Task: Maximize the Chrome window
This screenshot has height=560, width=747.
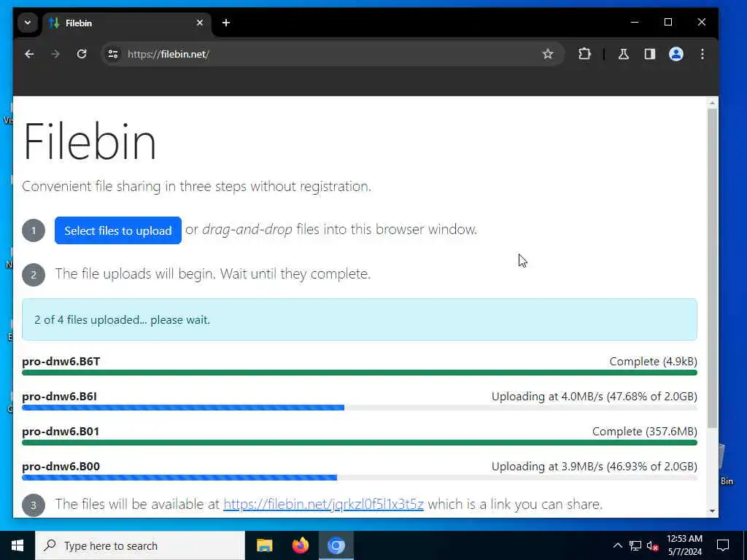Action: 668,23
